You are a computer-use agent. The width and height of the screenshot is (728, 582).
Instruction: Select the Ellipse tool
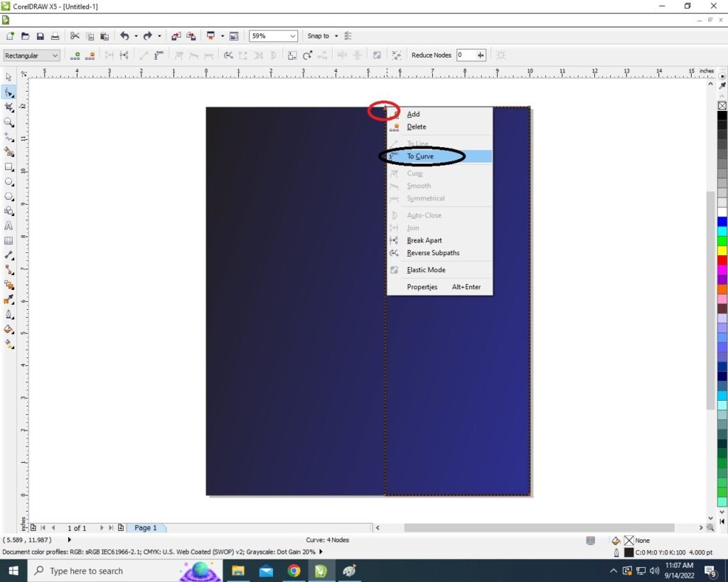pos(9,181)
